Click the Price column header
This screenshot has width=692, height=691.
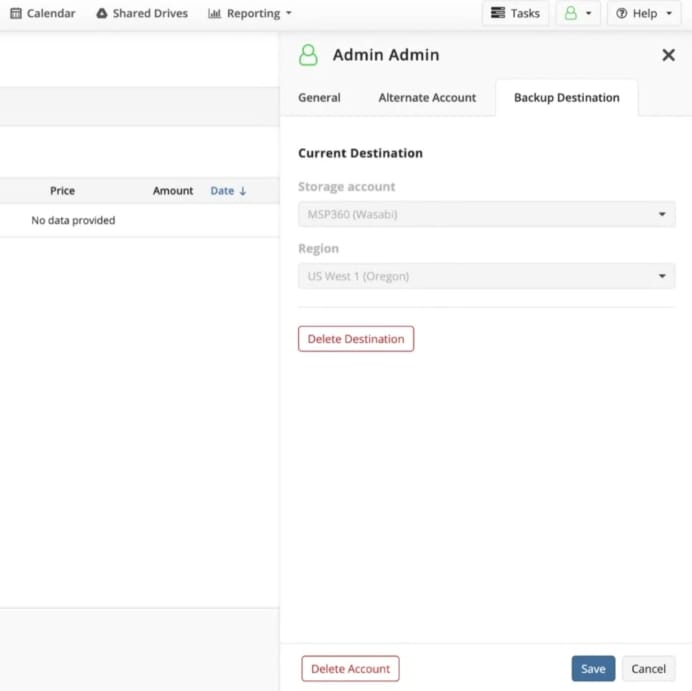click(x=62, y=191)
